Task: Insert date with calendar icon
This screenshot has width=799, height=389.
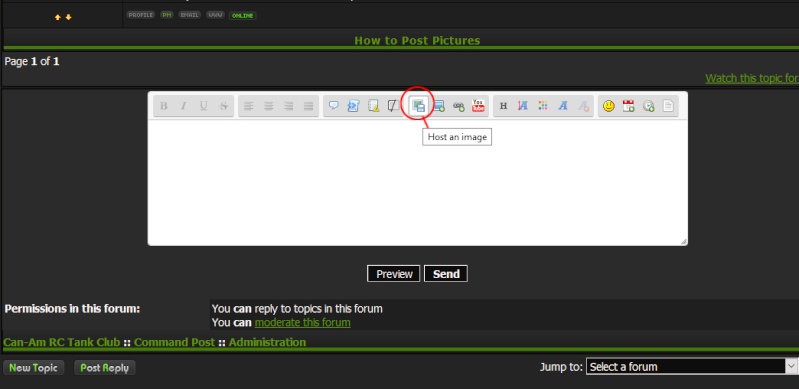Action: (x=628, y=106)
